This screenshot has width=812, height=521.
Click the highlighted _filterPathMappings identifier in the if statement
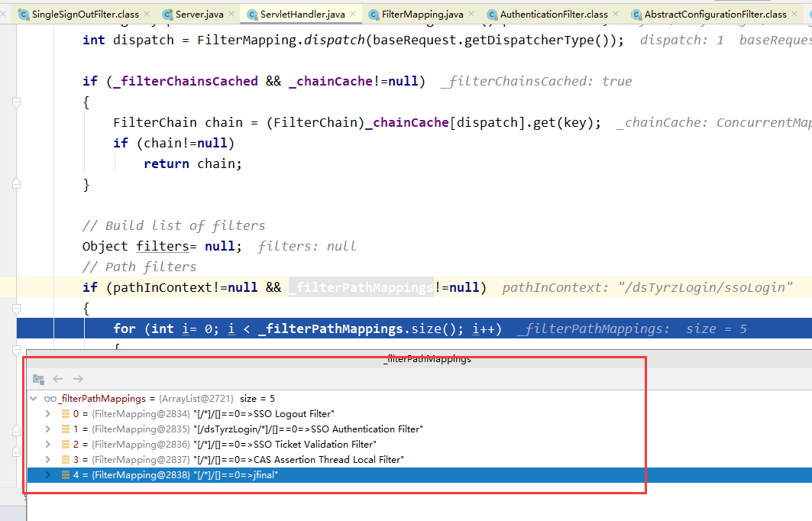361,287
